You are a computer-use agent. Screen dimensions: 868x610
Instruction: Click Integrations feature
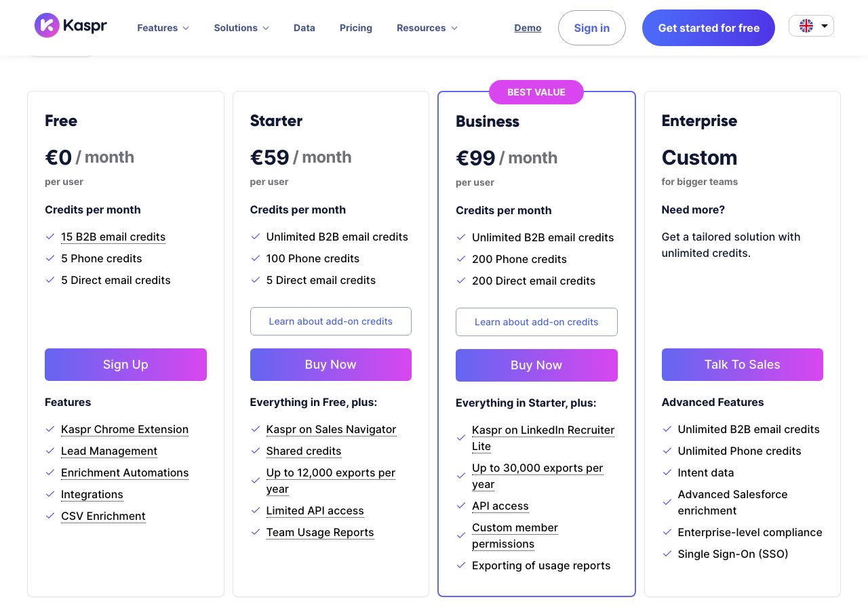92,494
